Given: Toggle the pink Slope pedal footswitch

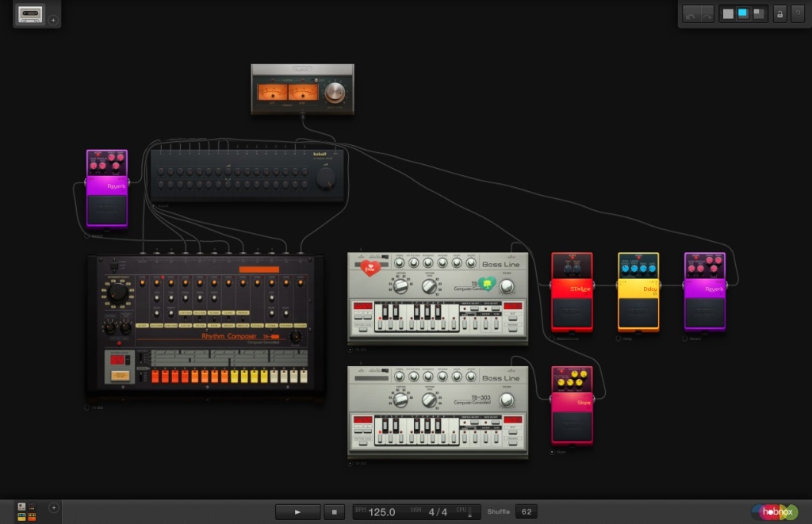Looking at the screenshot, I should 572,426.
